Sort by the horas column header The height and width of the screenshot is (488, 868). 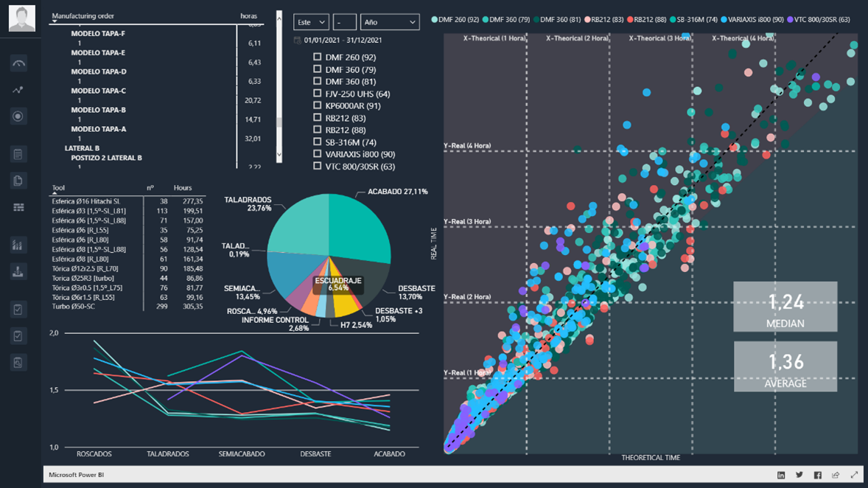(x=248, y=16)
